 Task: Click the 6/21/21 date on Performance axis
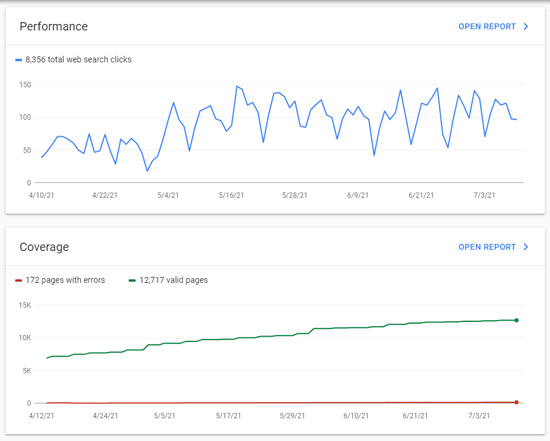(x=421, y=195)
